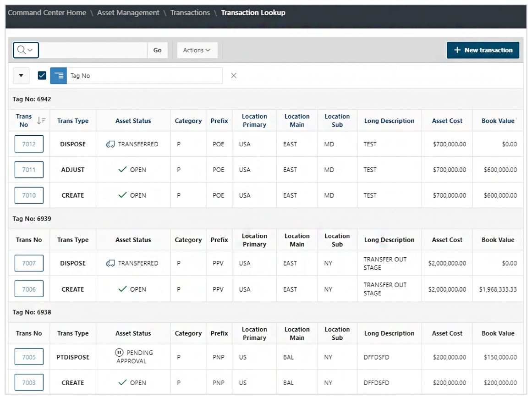Viewport: 532px width, 398px height.
Task: Click the Trans No sort descending icon
Action: pos(41,121)
